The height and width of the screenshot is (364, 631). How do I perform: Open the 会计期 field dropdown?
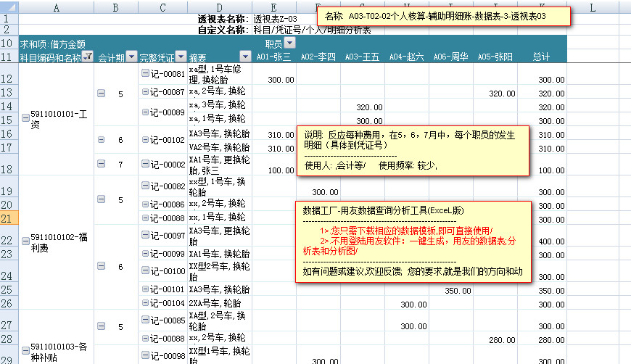pyautogui.click(x=131, y=57)
